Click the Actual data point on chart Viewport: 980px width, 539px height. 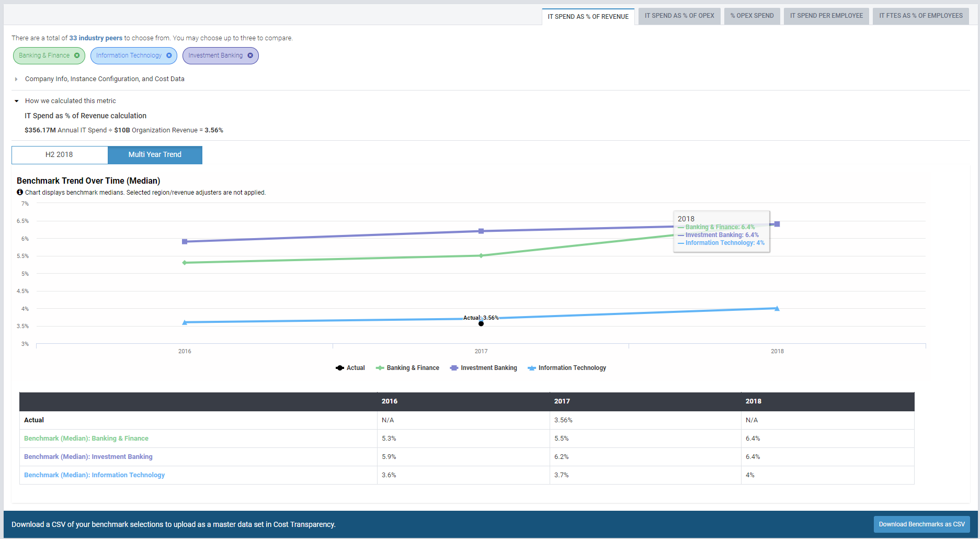pyautogui.click(x=481, y=323)
